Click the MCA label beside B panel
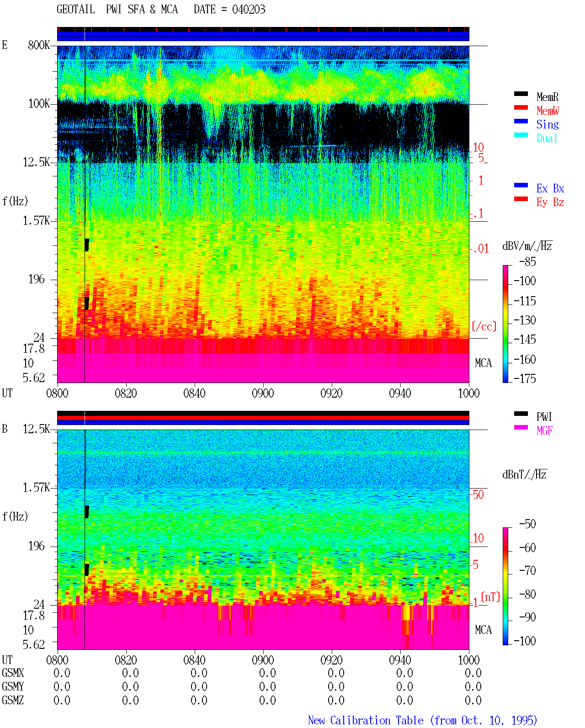The width and height of the screenshot is (585, 728). point(484,630)
